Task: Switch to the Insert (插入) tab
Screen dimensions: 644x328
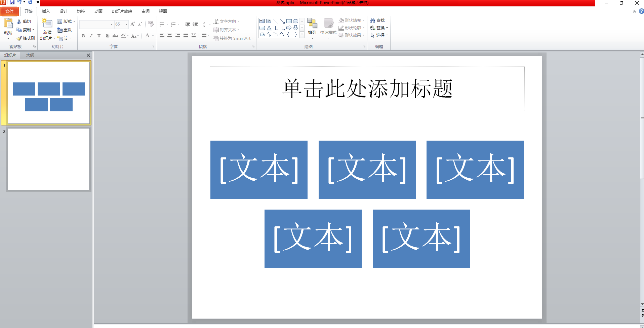Action: click(46, 11)
